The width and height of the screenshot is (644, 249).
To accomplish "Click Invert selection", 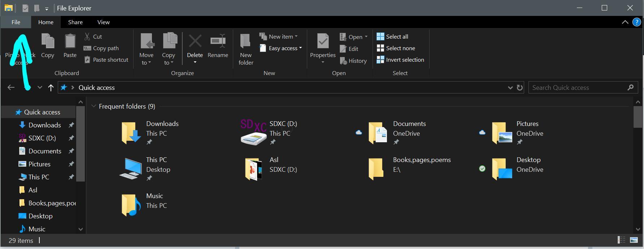I will [x=400, y=60].
